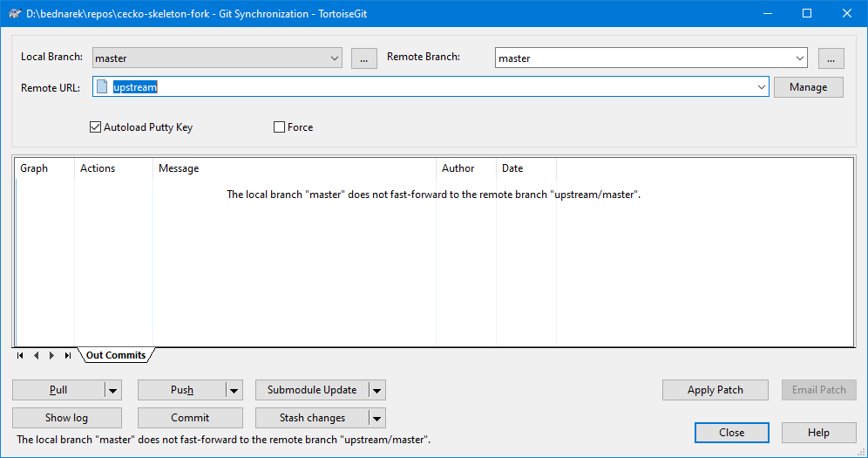Open the Push button dropdown arrow
Viewport: 868px width, 458px height.
[x=234, y=391]
